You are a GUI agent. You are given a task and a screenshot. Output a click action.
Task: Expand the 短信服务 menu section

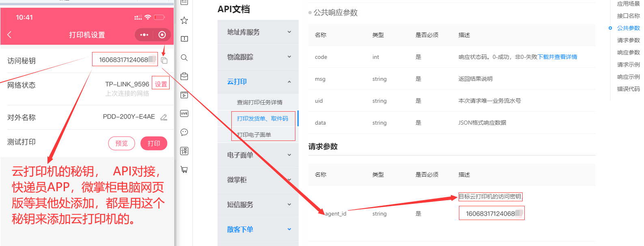[258, 205]
